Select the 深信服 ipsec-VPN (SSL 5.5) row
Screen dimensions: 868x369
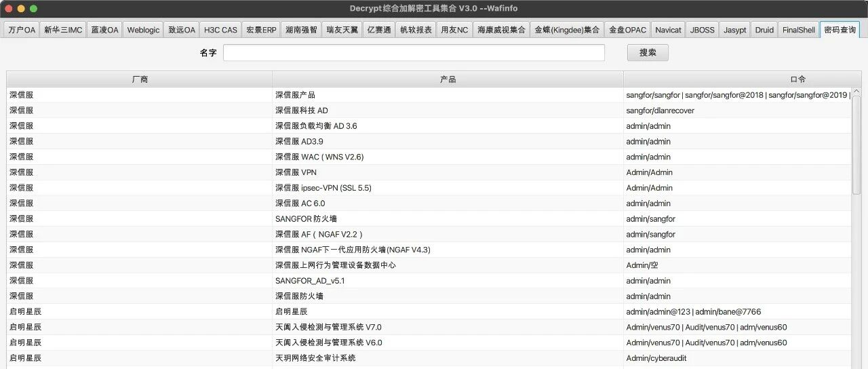click(429, 188)
